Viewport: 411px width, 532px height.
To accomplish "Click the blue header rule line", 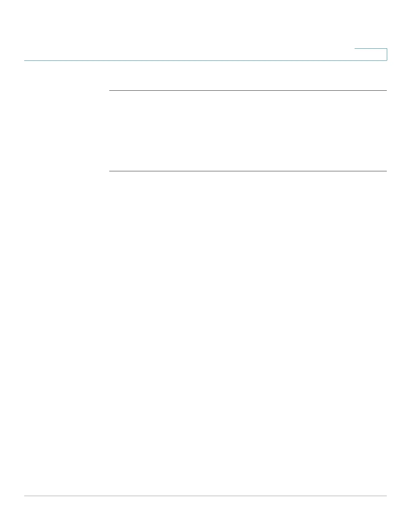I will point(205,60).
